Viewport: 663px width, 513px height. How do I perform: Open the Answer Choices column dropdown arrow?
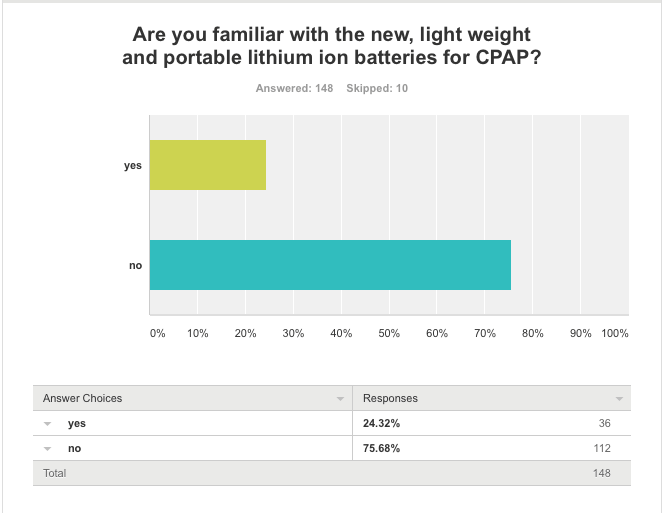tap(340, 399)
